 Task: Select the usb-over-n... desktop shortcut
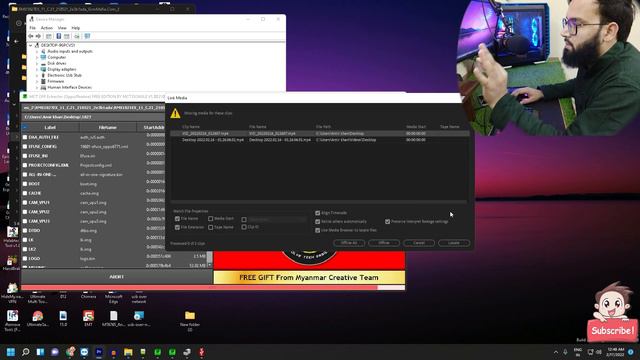pos(139,318)
